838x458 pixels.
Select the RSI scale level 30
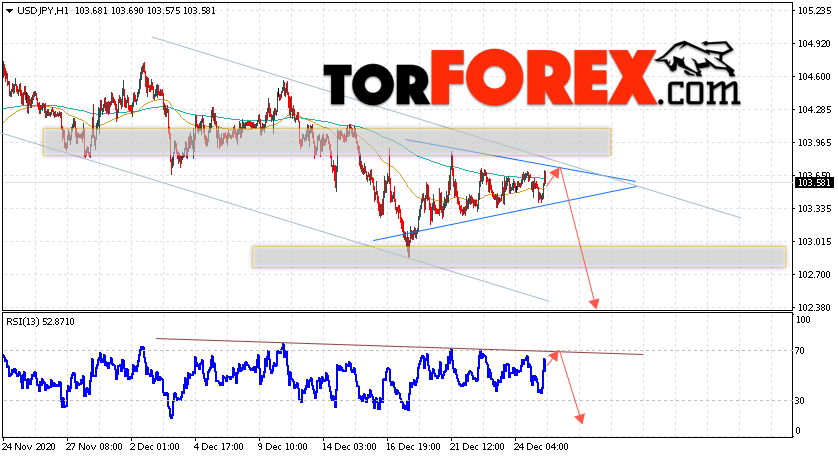point(800,400)
